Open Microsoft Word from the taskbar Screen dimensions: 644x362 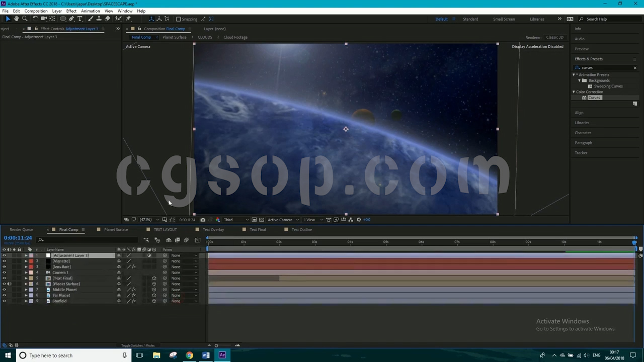pyautogui.click(x=206, y=355)
